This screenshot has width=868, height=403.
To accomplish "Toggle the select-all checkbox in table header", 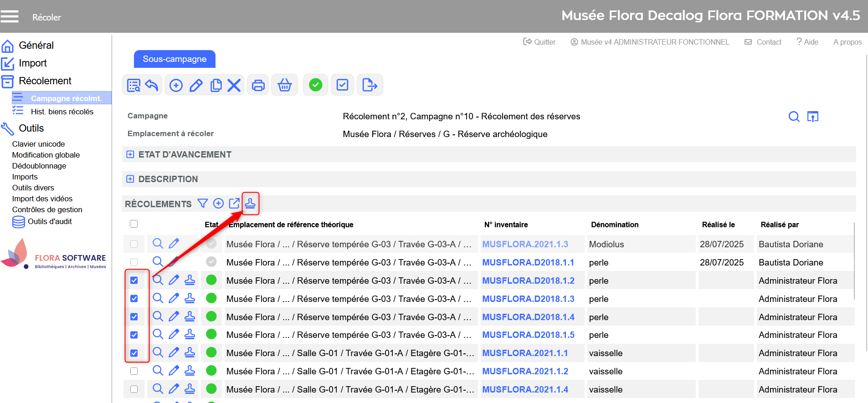I will [x=134, y=224].
